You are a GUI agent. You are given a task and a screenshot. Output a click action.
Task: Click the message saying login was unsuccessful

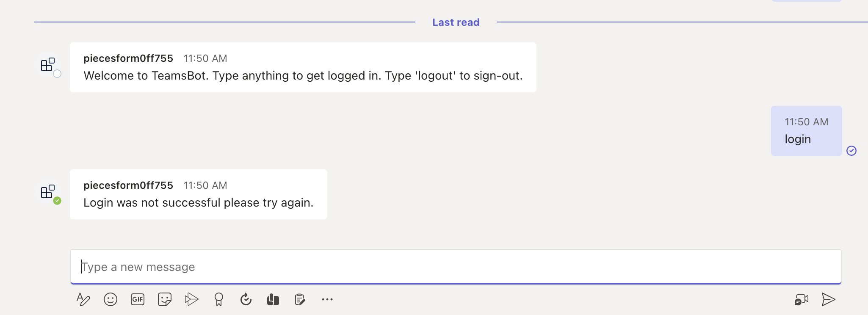pyautogui.click(x=199, y=202)
